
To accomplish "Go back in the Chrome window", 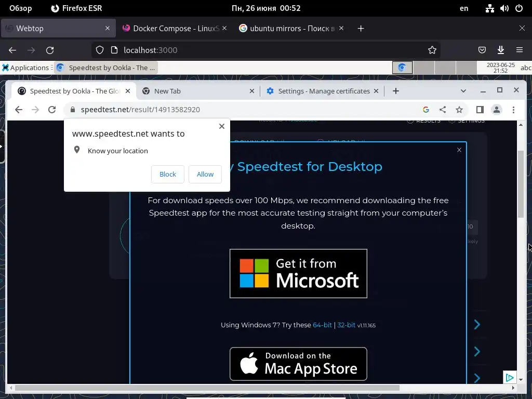I will click(19, 110).
